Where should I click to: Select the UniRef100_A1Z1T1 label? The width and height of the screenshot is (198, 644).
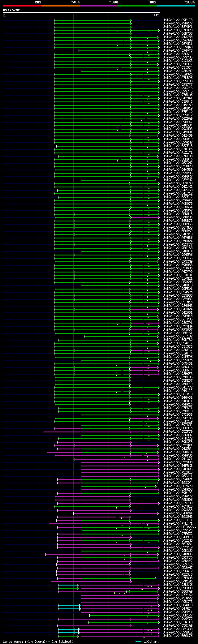pyautogui.click(x=178, y=152)
